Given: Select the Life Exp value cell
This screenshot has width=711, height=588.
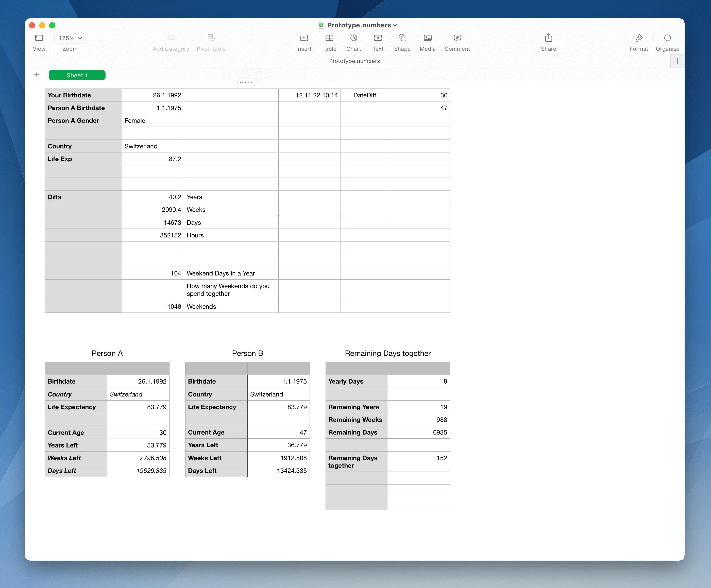Looking at the screenshot, I should [153, 159].
